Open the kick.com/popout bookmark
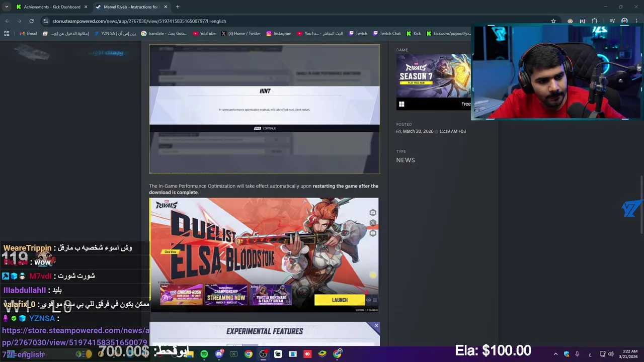Screen dimensions: 644x362 449,34
